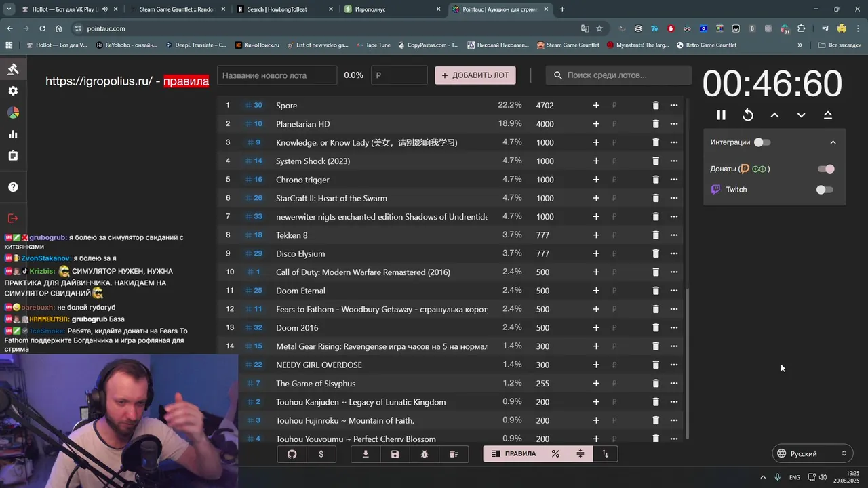The image size is (868, 488).
Task: Add amount to Chrono trigger with plus
Action: (596, 180)
